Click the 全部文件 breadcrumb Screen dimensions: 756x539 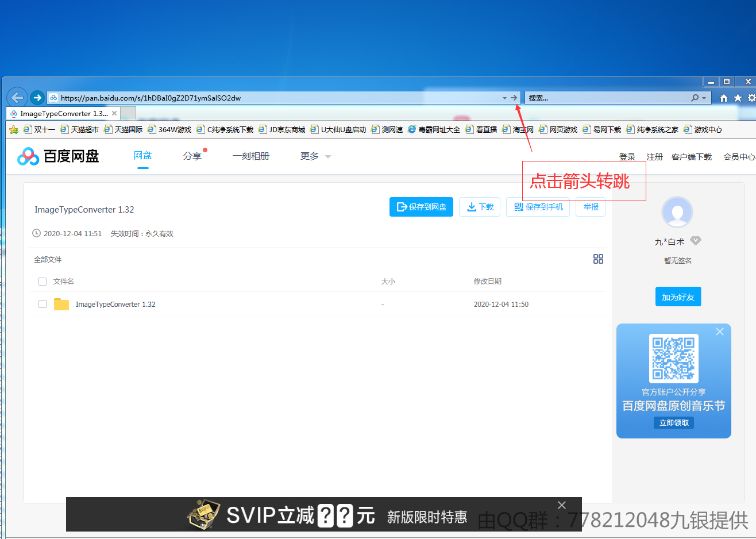click(48, 260)
